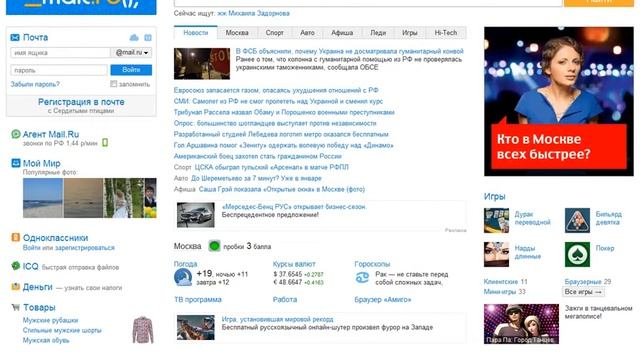Tick the запомнить checkbox

click(113, 84)
